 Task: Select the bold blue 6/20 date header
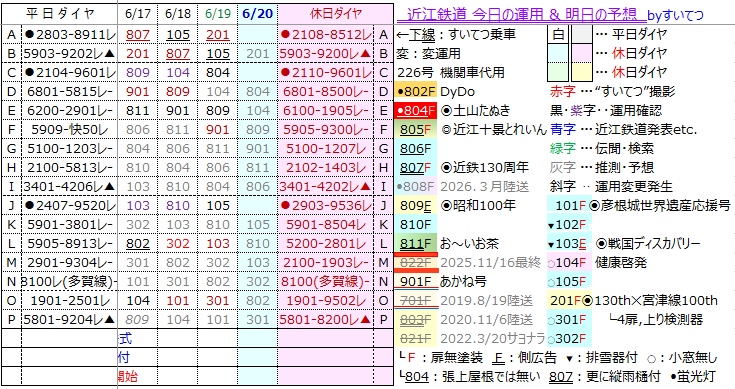[257, 14]
